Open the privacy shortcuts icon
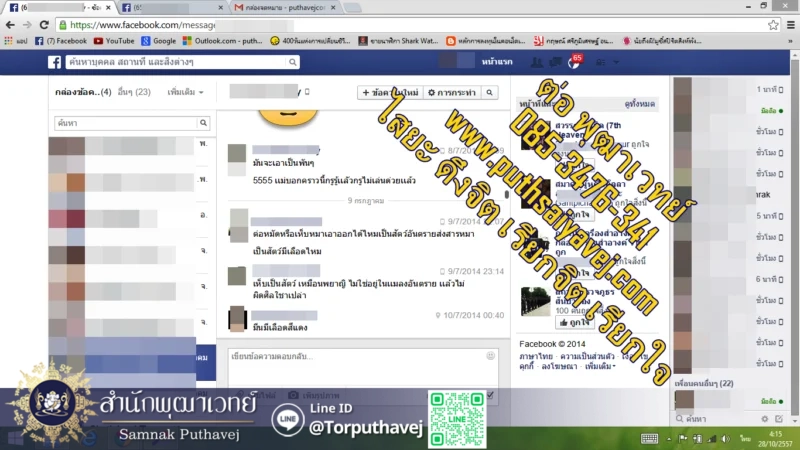 click(601, 62)
